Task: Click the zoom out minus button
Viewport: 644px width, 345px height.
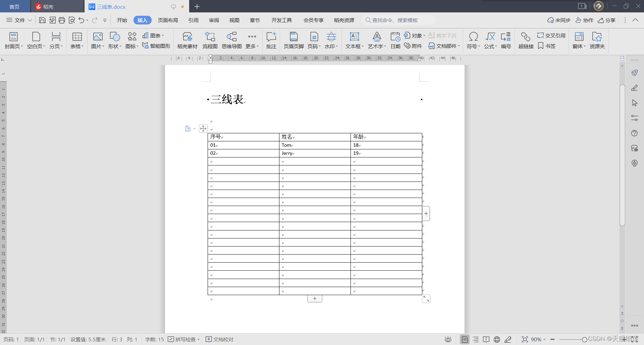Action: [552, 339]
